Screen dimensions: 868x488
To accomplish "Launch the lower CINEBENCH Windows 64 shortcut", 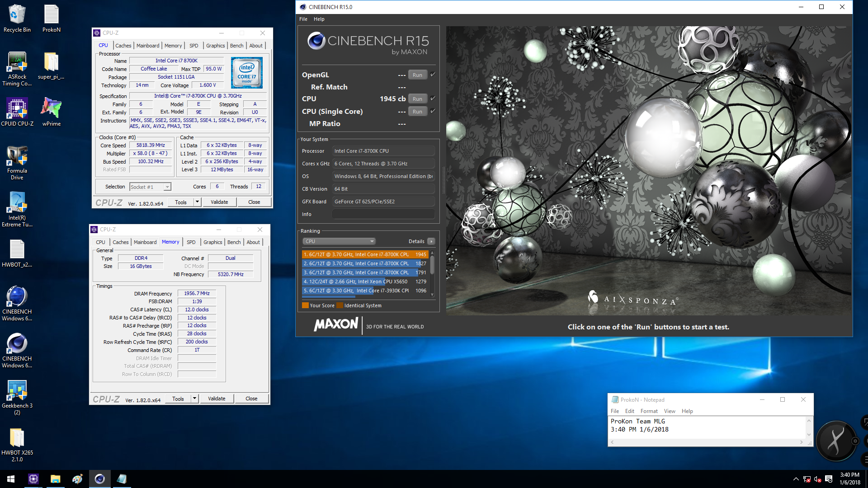I will 17,351.
